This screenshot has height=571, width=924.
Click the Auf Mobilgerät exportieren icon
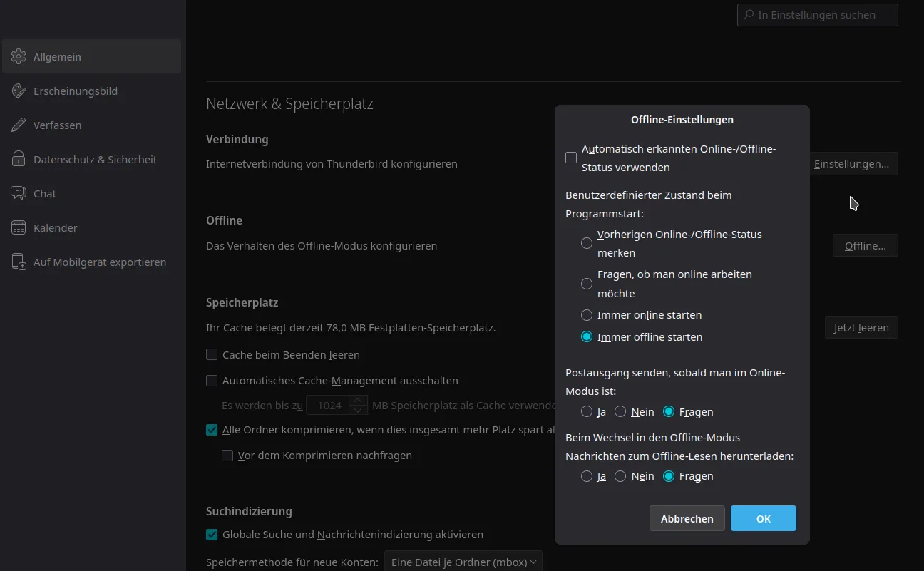(19, 262)
